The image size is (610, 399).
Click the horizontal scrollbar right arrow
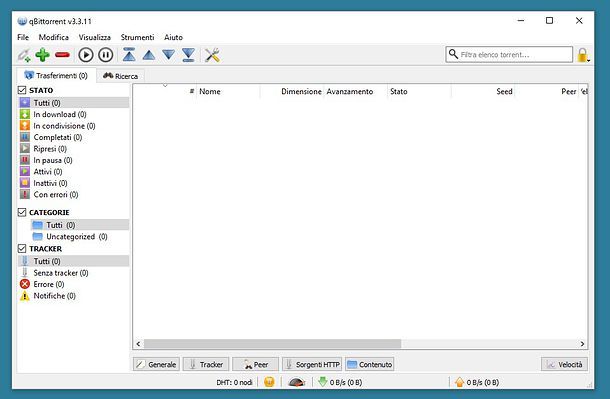(x=582, y=344)
